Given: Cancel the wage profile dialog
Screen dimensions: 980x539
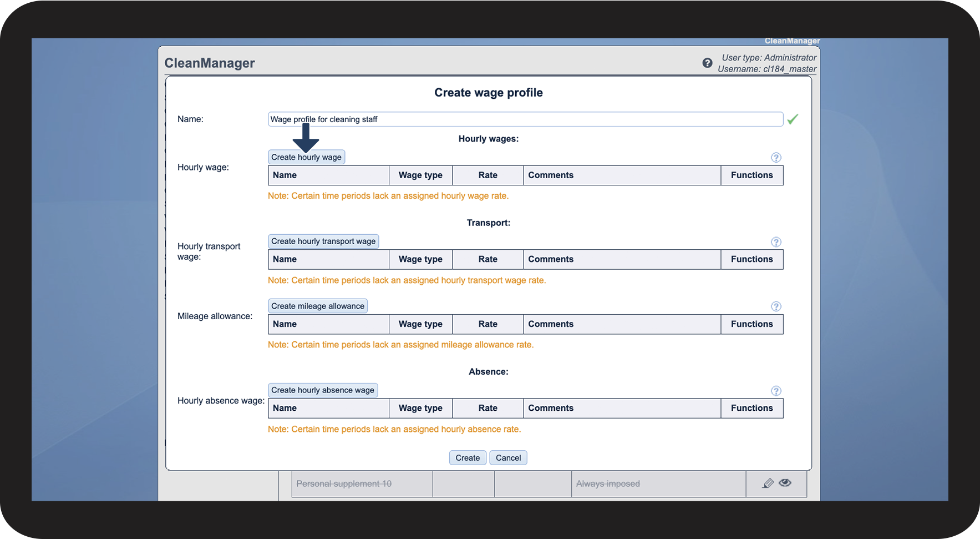Looking at the screenshot, I should (508, 458).
